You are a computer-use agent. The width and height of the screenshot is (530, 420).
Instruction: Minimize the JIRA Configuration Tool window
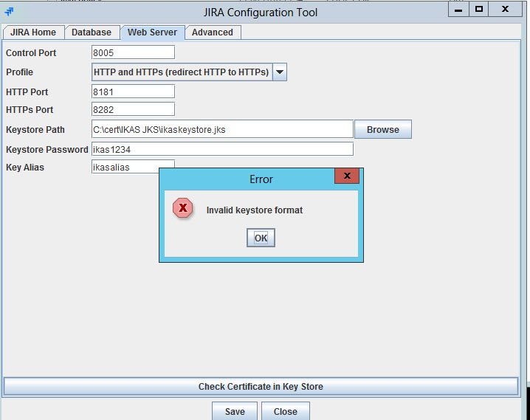click(458, 9)
